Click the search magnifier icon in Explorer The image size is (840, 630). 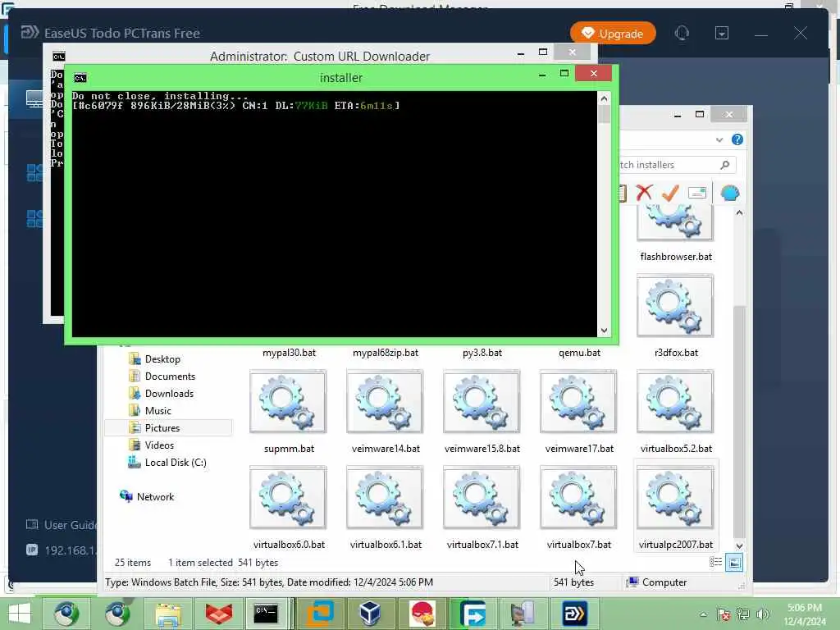click(725, 165)
